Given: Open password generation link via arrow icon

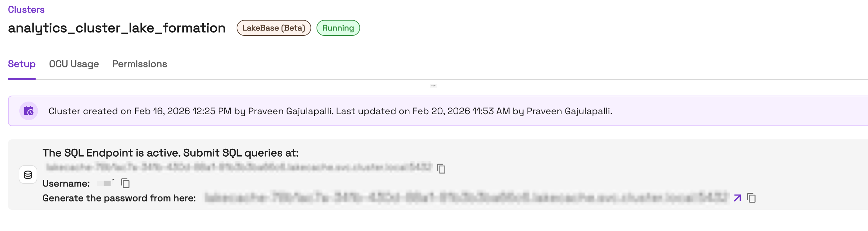Looking at the screenshot, I should pyautogui.click(x=737, y=198).
